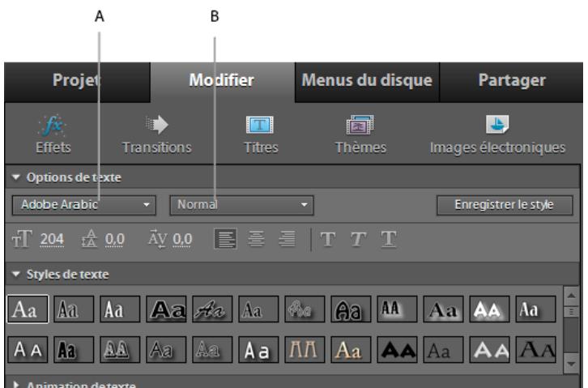Select the rounded black Aa outlined style
Image resolution: width=588 pixels, height=388 pixels.
point(351,309)
